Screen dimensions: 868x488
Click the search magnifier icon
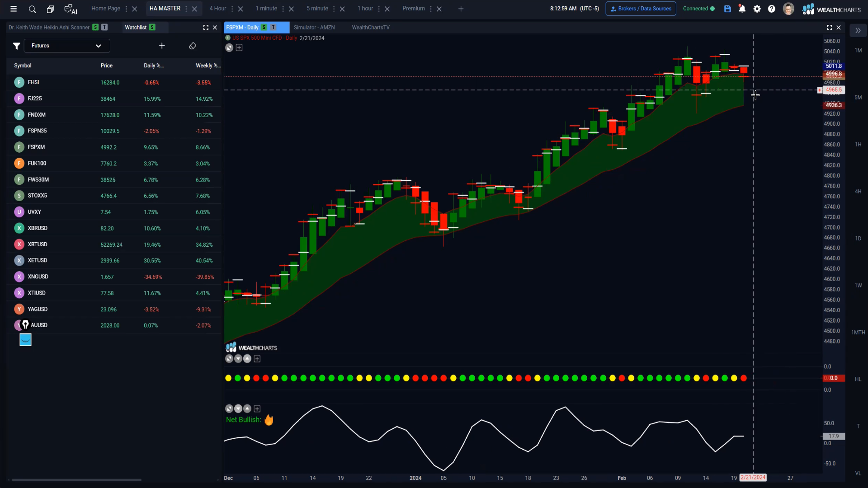coord(32,9)
